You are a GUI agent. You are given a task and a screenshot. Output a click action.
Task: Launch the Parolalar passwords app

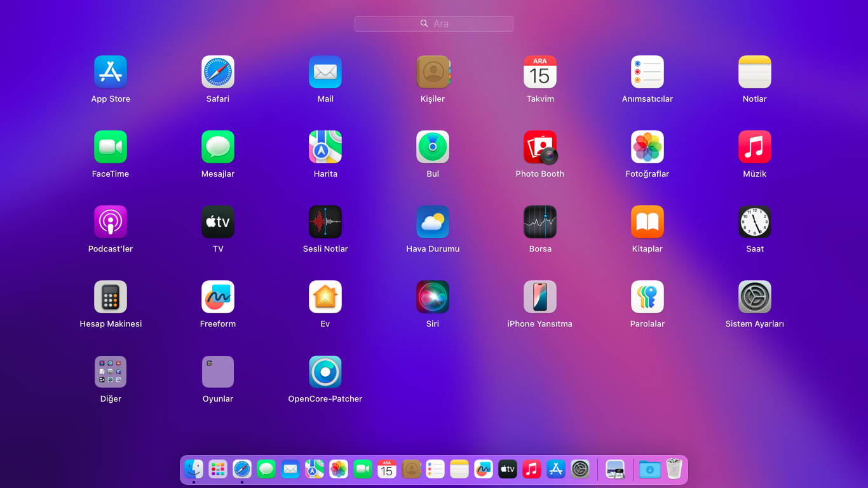[x=647, y=297]
